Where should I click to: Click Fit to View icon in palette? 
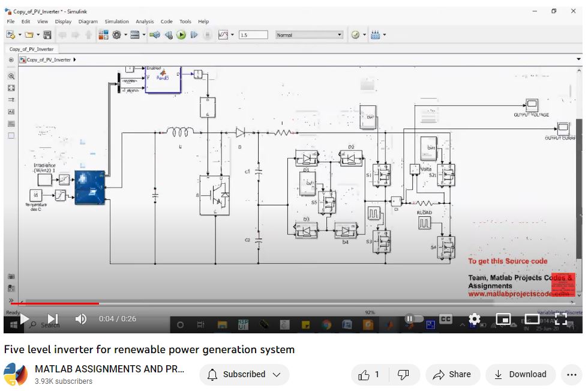(x=11, y=88)
